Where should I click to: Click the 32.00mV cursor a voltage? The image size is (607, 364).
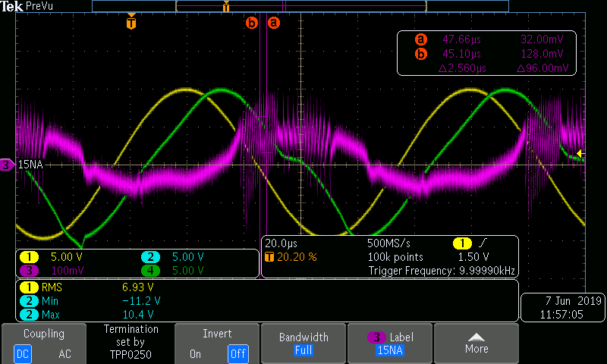pos(542,39)
